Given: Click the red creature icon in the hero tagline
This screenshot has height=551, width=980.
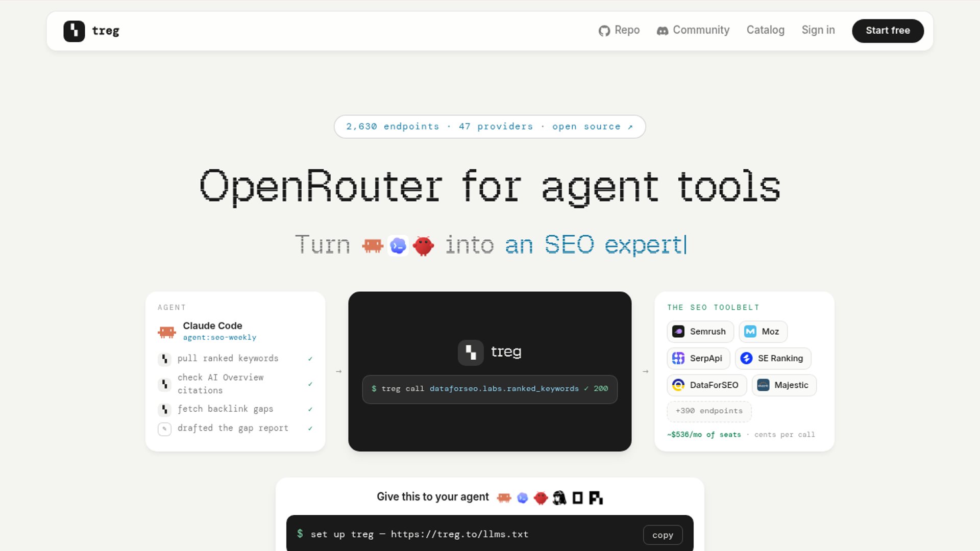Looking at the screenshot, I should tap(423, 245).
